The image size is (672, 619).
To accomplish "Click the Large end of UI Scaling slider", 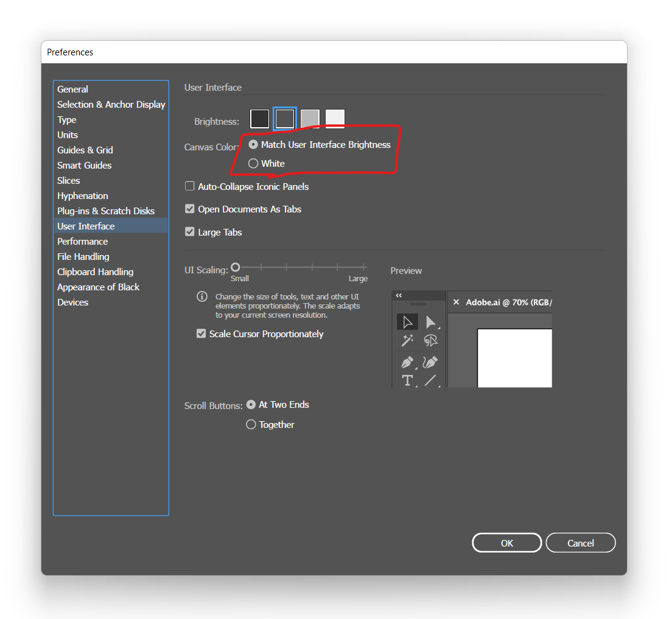I will click(x=363, y=267).
